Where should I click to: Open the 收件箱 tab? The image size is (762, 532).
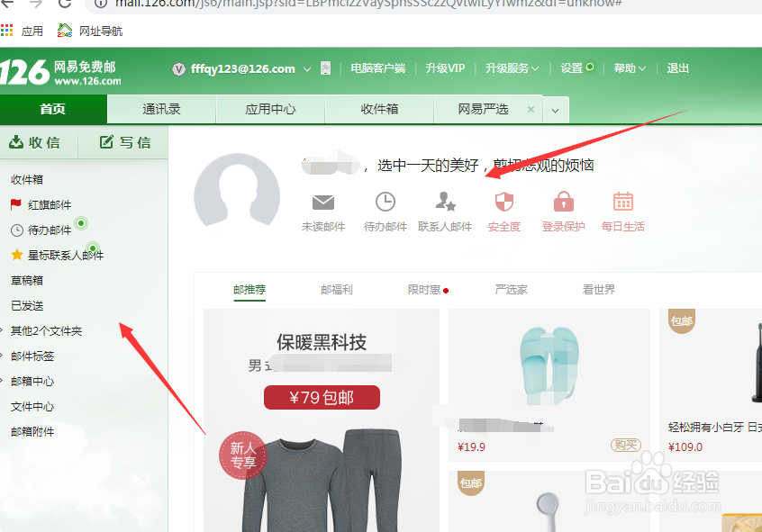(379, 109)
